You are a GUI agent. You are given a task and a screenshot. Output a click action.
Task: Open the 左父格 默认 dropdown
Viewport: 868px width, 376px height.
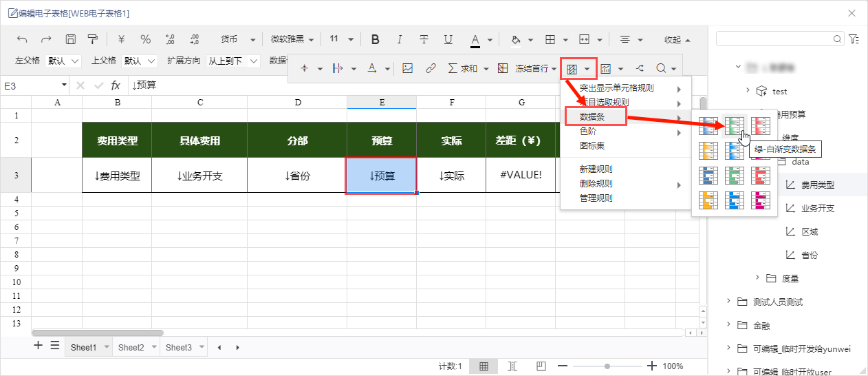(63, 61)
